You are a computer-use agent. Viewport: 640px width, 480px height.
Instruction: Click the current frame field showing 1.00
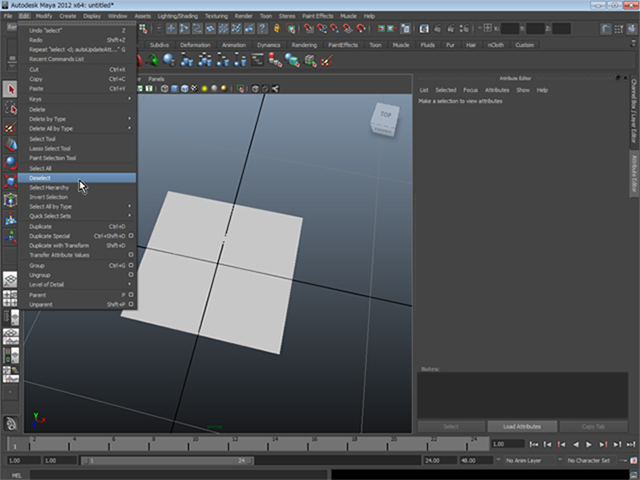click(x=507, y=444)
